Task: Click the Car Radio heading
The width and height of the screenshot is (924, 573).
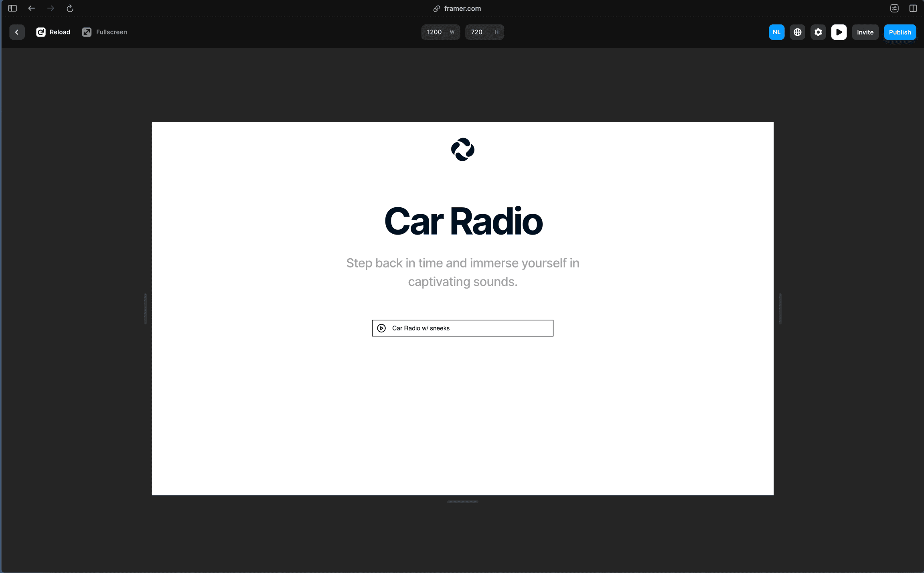Action: point(463,221)
